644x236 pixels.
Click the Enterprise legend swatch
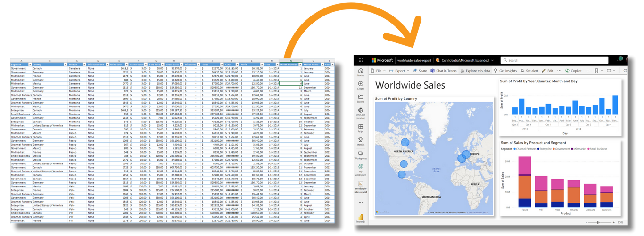(538, 149)
